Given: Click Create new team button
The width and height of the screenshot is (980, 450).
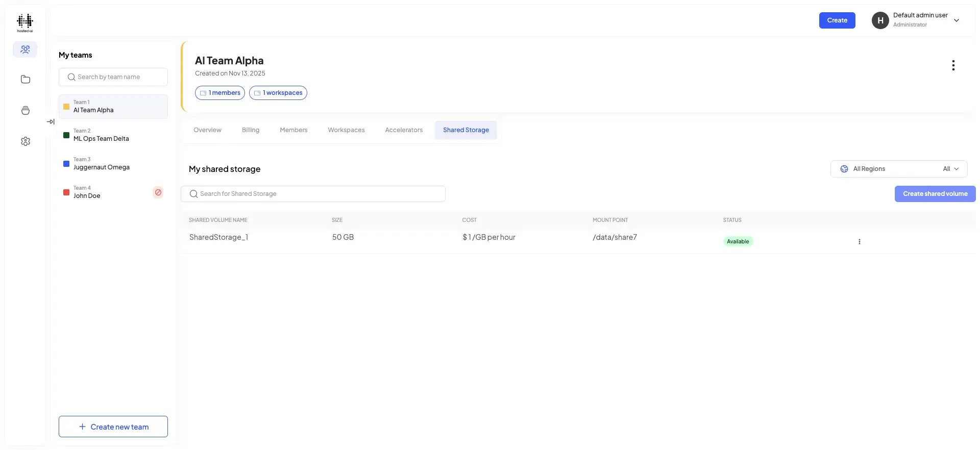Looking at the screenshot, I should [x=113, y=427].
